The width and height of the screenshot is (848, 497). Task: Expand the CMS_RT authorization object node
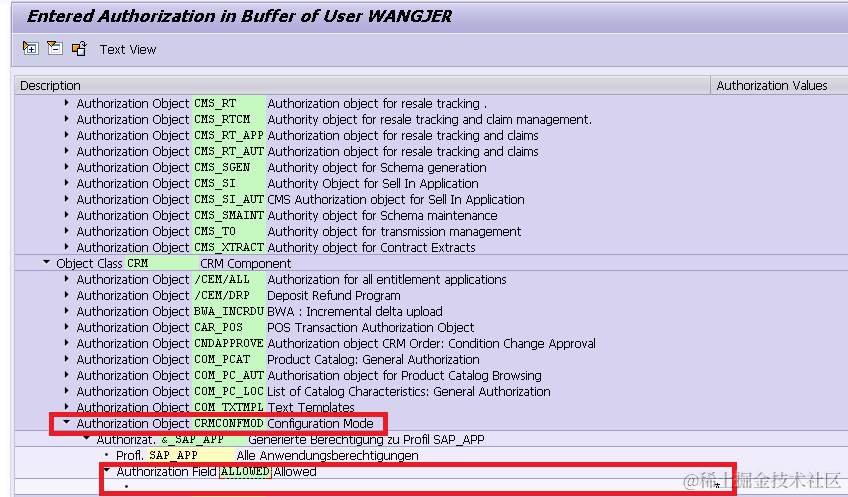point(67,103)
